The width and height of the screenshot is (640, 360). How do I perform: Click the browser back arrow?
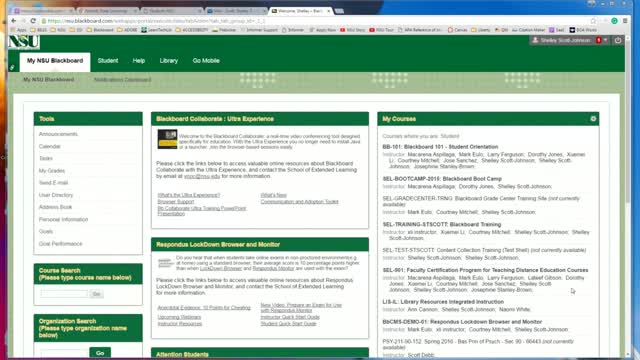(x=14, y=21)
